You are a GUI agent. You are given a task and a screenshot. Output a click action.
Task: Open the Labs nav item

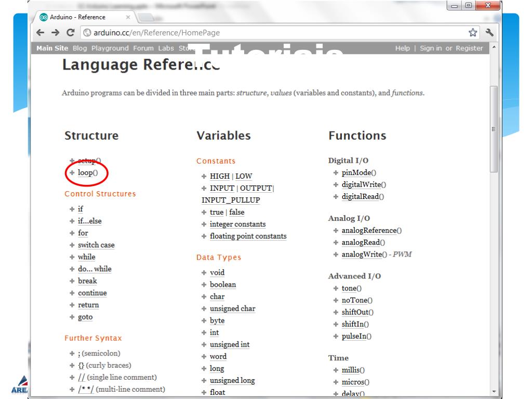(166, 48)
